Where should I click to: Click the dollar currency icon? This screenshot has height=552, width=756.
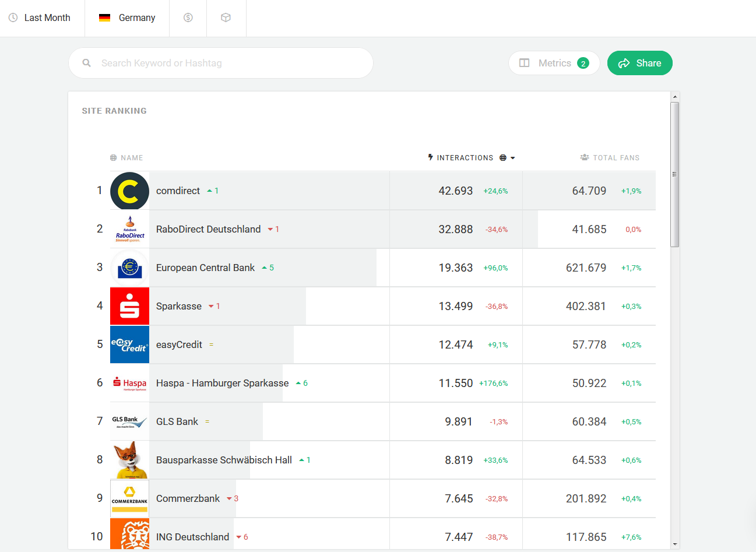(x=188, y=18)
